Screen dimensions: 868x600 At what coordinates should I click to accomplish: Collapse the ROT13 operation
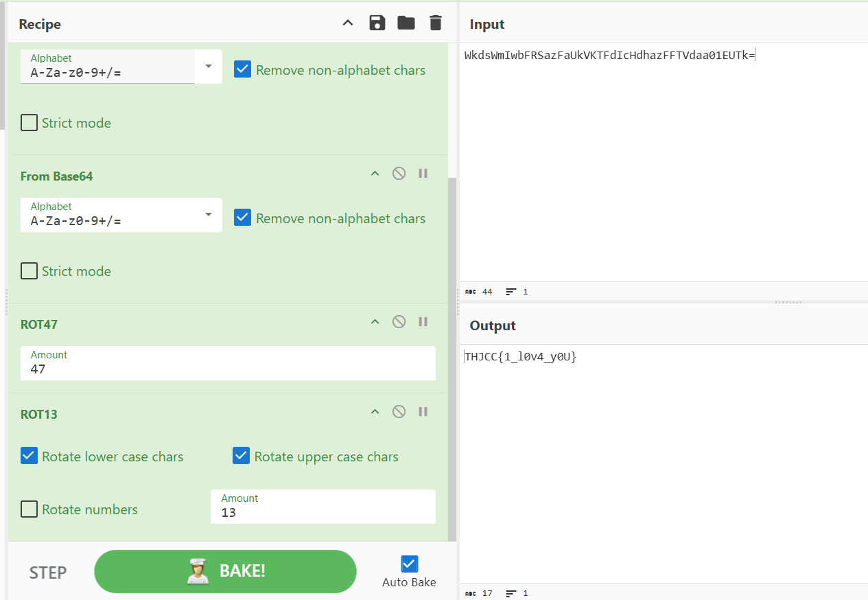tap(375, 412)
